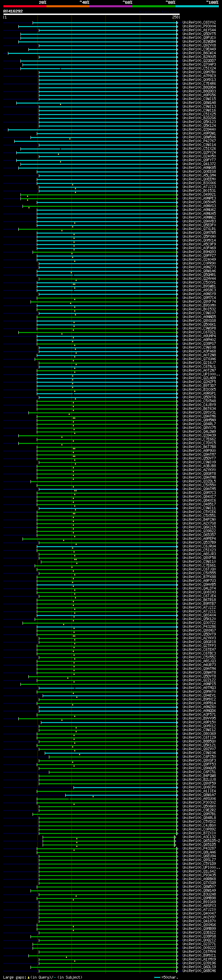Open hit UniRef100_C9EA49
The image size is (222, 980).
(199, 49)
